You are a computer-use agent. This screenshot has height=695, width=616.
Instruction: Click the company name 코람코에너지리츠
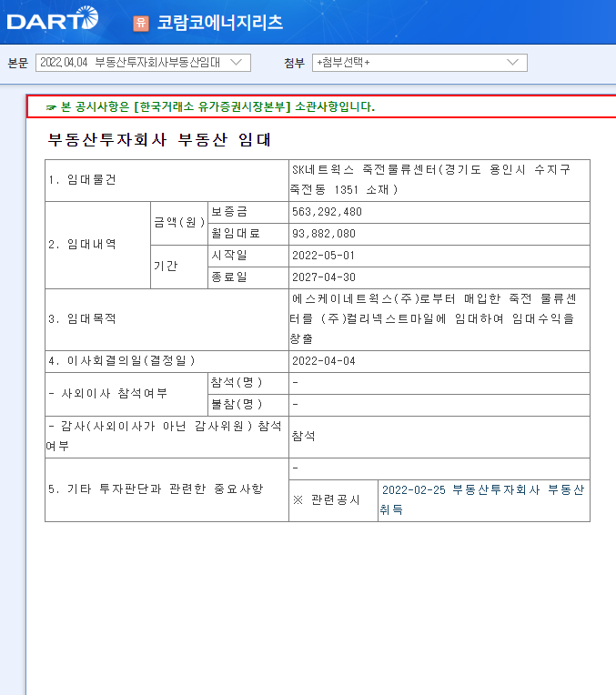click(220, 23)
